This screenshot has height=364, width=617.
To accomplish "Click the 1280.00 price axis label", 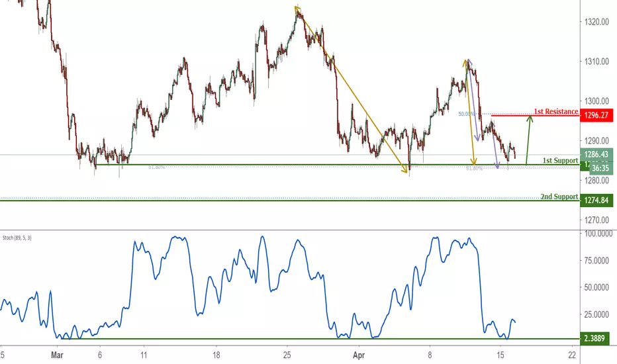I will (x=596, y=180).
